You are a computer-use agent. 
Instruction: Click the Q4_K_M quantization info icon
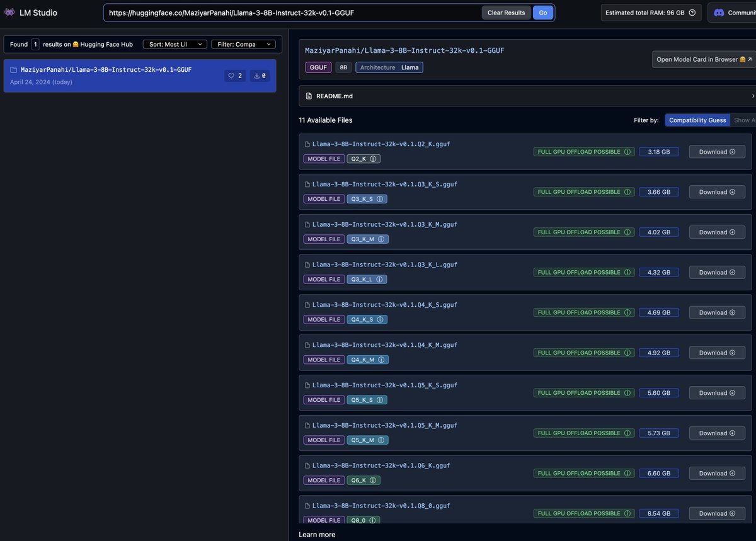tap(381, 360)
